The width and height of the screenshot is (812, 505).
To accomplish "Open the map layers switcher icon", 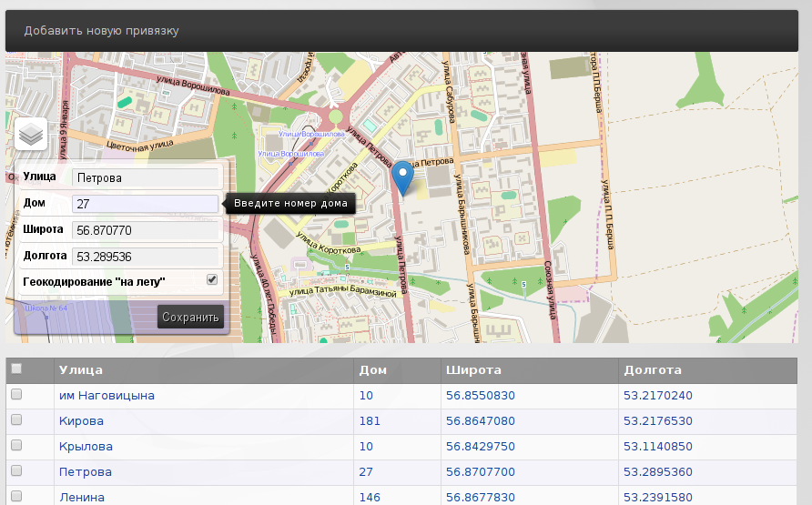I will [x=31, y=135].
